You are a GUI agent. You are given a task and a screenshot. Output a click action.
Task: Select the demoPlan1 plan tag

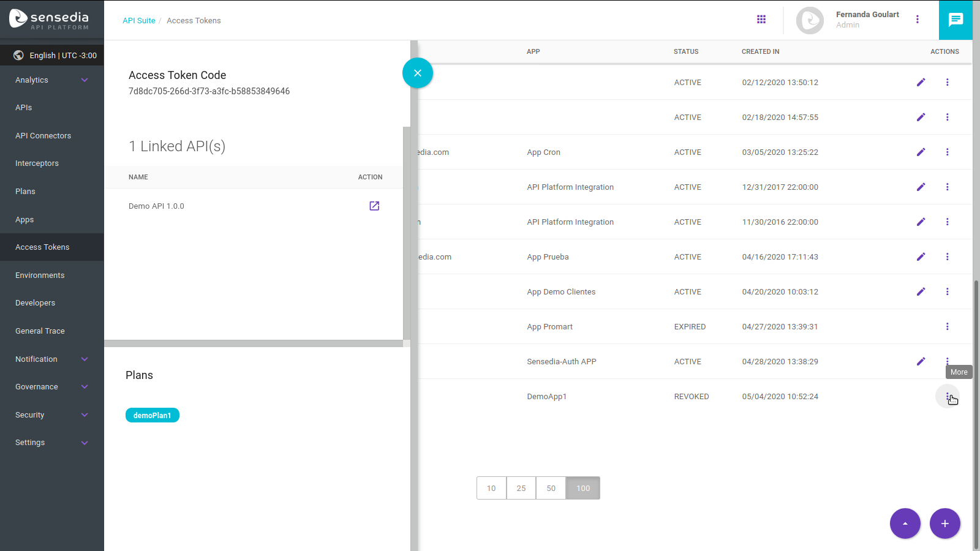coord(153,415)
